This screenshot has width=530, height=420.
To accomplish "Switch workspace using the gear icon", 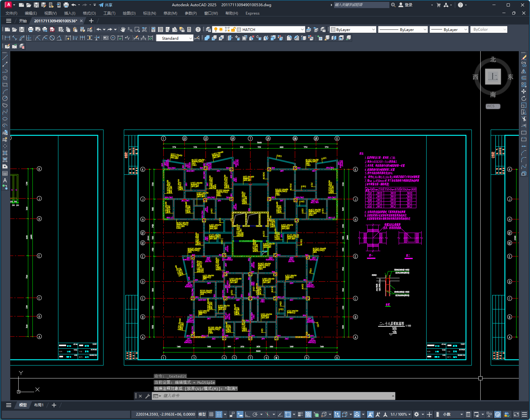I will [417, 414].
